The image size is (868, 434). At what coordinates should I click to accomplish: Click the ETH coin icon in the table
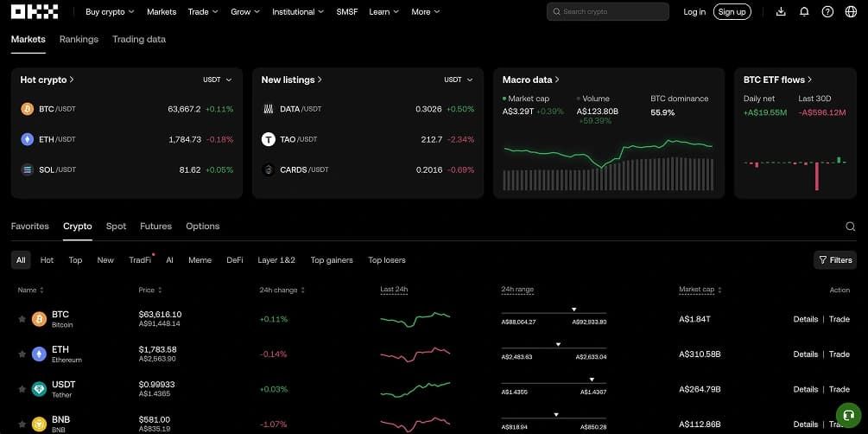tap(40, 354)
